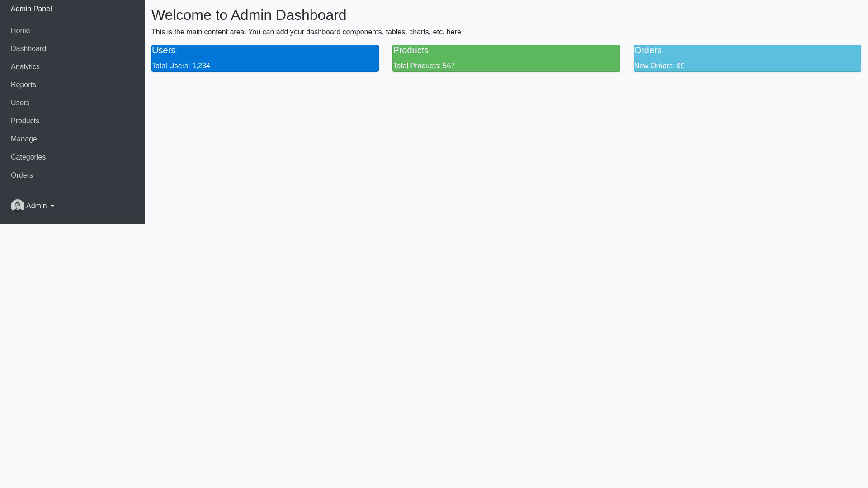Click the New Orders: 89 text

coord(659,66)
